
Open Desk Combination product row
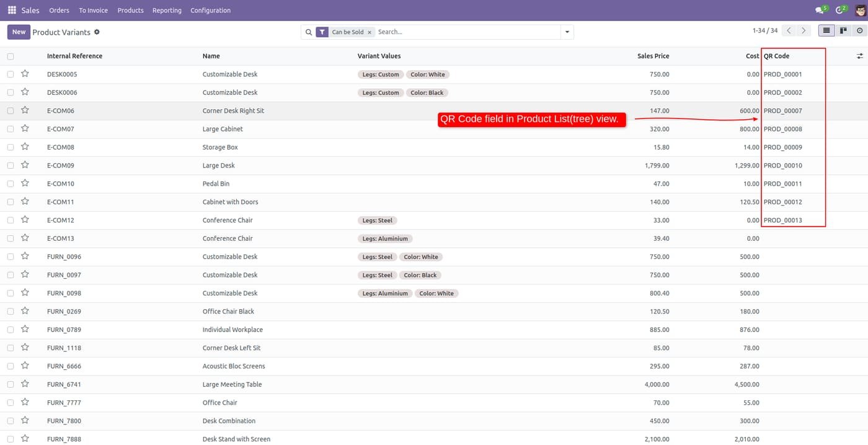tap(229, 421)
